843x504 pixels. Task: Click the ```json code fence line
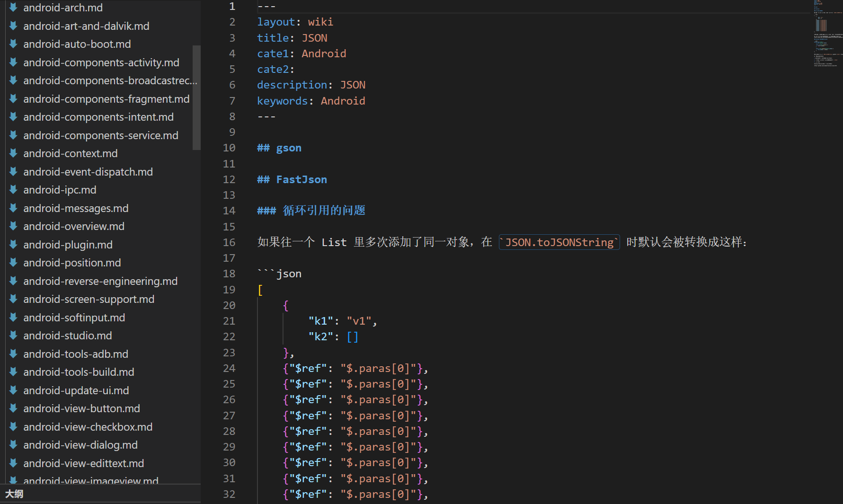click(279, 274)
